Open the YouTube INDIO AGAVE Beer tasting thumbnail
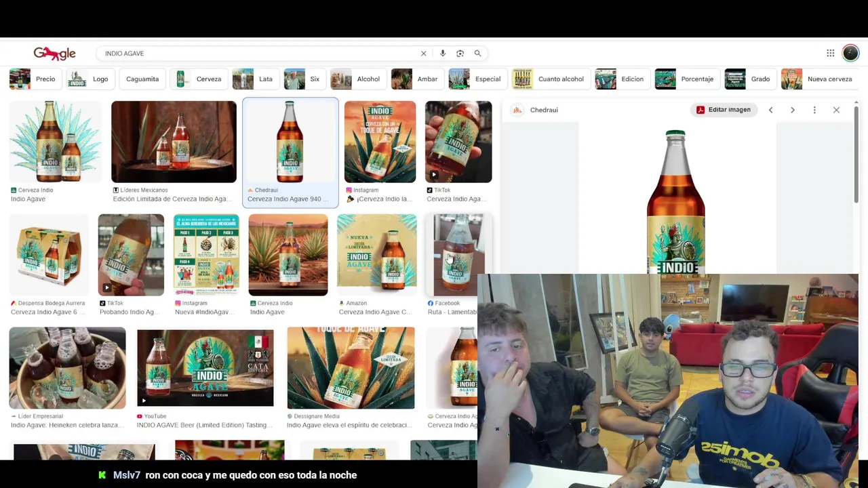Image resolution: width=868 pixels, height=488 pixels. (x=205, y=368)
